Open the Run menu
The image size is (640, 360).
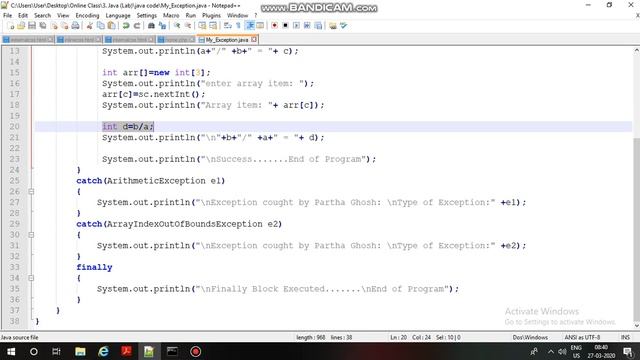(191, 16)
